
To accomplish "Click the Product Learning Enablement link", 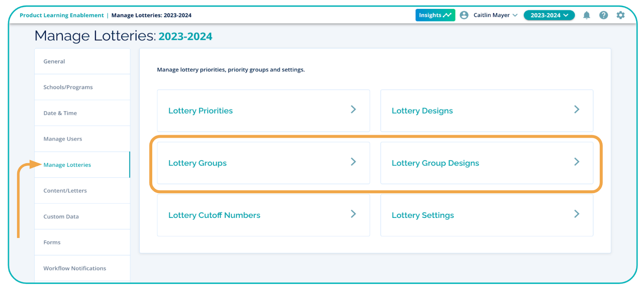I will coord(62,15).
